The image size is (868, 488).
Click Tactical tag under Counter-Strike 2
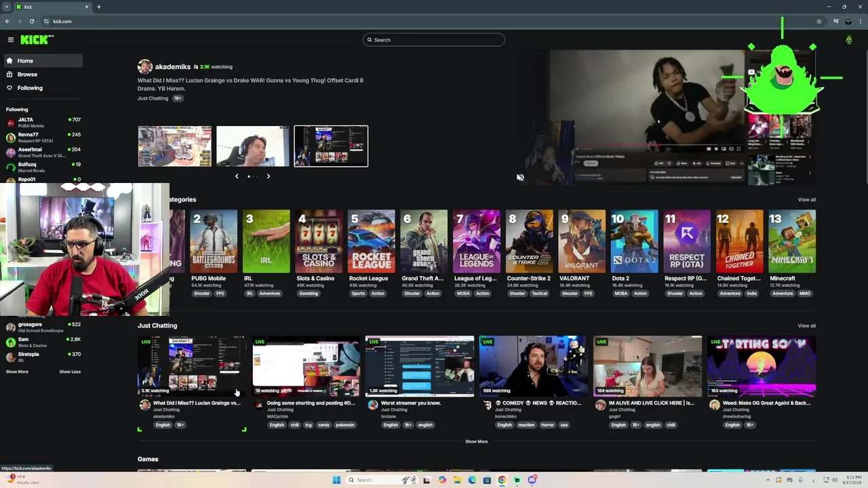point(539,293)
